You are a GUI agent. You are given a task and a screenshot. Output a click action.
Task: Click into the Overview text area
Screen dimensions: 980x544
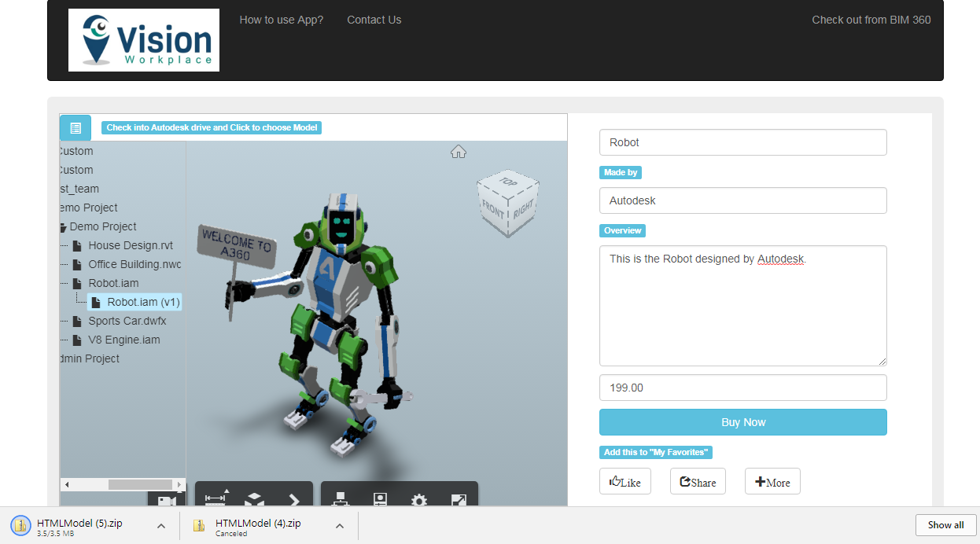[x=743, y=306]
